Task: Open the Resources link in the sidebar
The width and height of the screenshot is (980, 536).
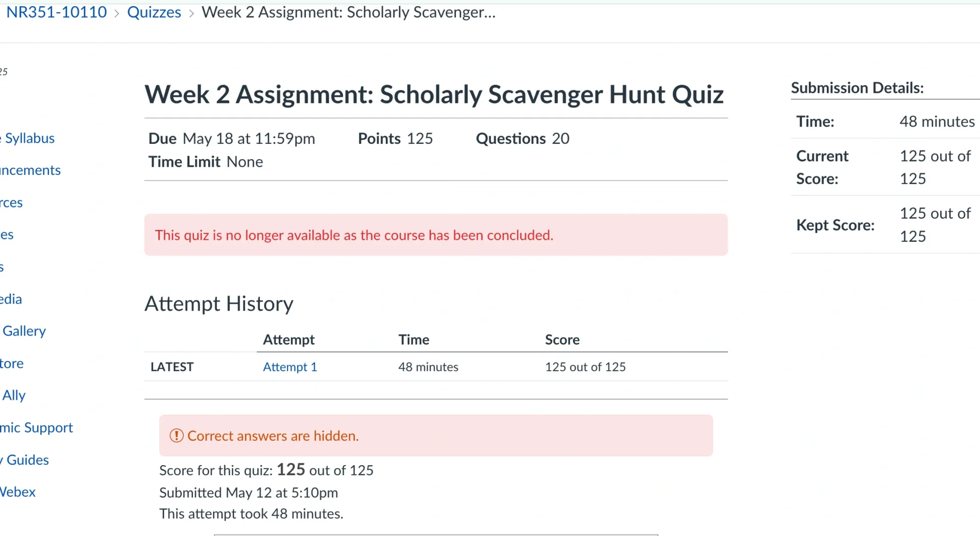Action: coord(11,202)
